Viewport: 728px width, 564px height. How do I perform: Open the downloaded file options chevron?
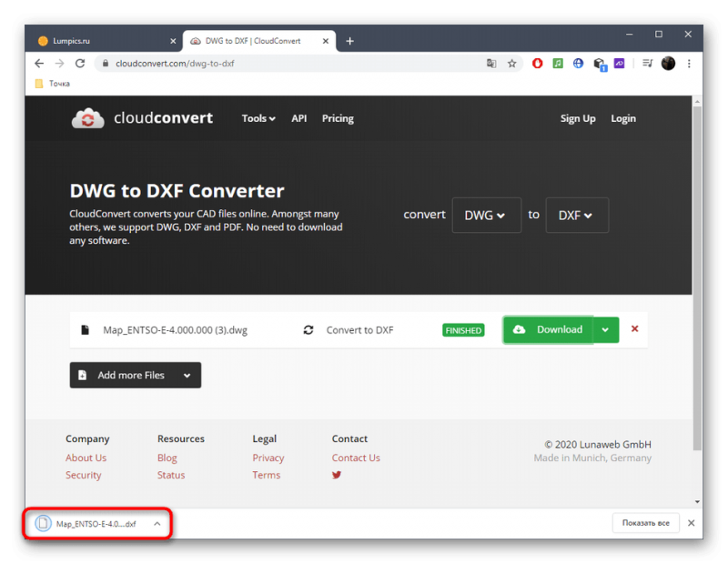tap(157, 524)
